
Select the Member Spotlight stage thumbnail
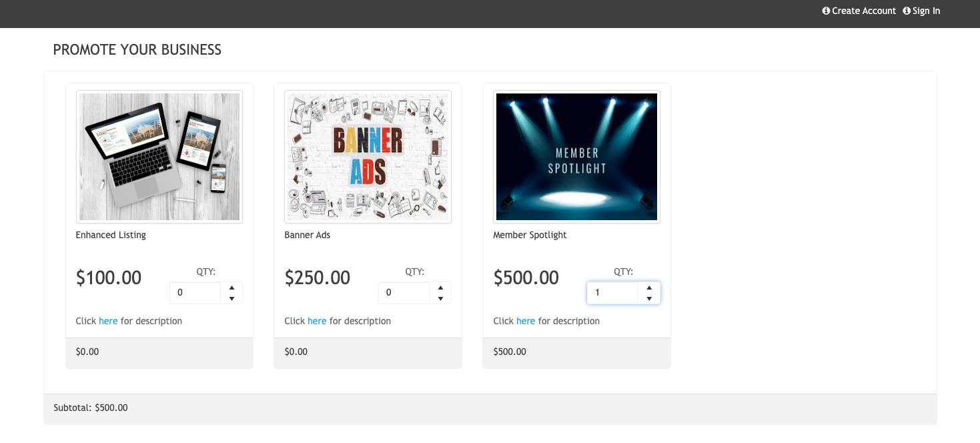[x=576, y=157]
